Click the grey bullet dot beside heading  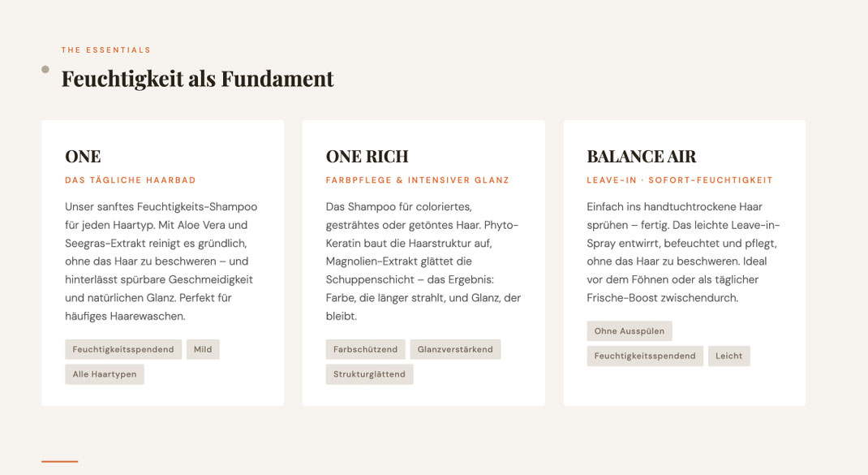pos(45,69)
